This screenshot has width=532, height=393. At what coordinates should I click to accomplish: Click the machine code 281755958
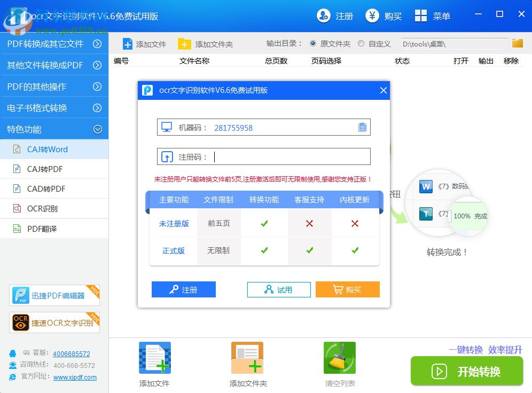233,128
